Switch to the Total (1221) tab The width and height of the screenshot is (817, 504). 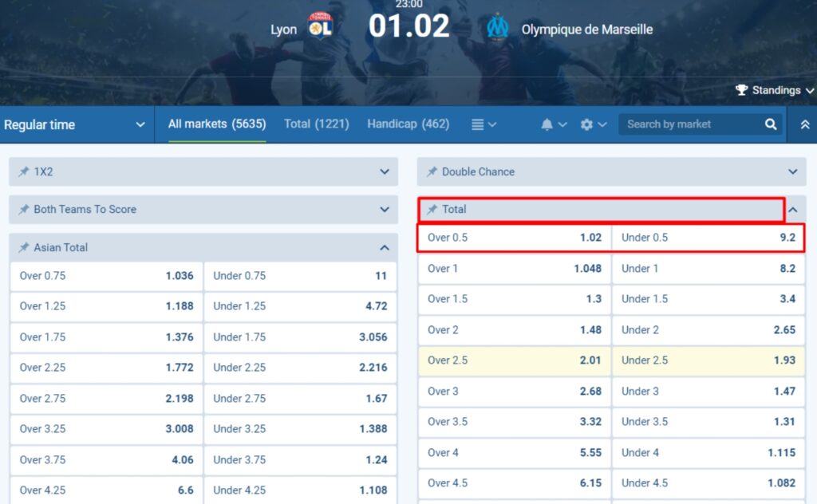pyautogui.click(x=316, y=124)
